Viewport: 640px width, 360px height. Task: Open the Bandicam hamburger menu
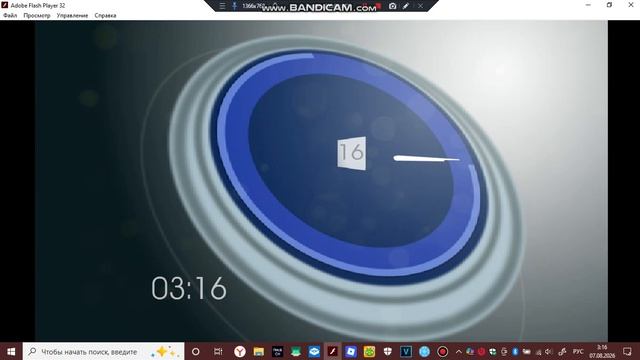coord(222,6)
